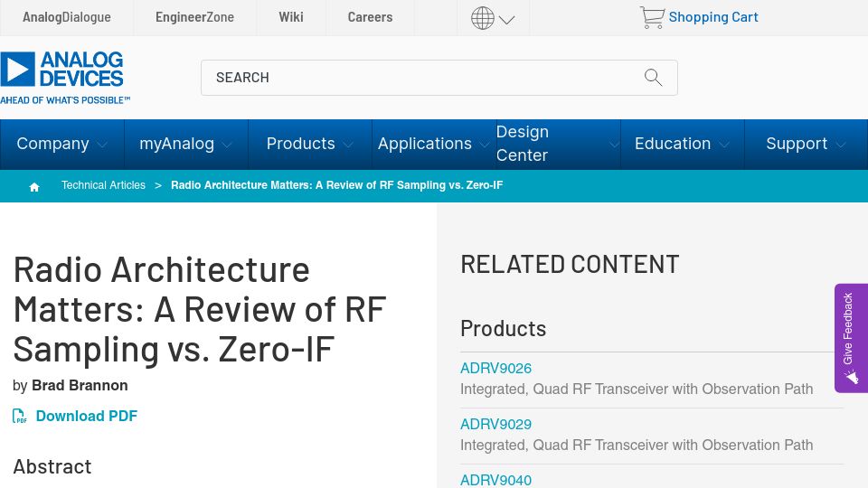Image resolution: width=868 pixels, height=488 pixels.
Task: Focus the SEARCH input field
Action: click(439, 78)
